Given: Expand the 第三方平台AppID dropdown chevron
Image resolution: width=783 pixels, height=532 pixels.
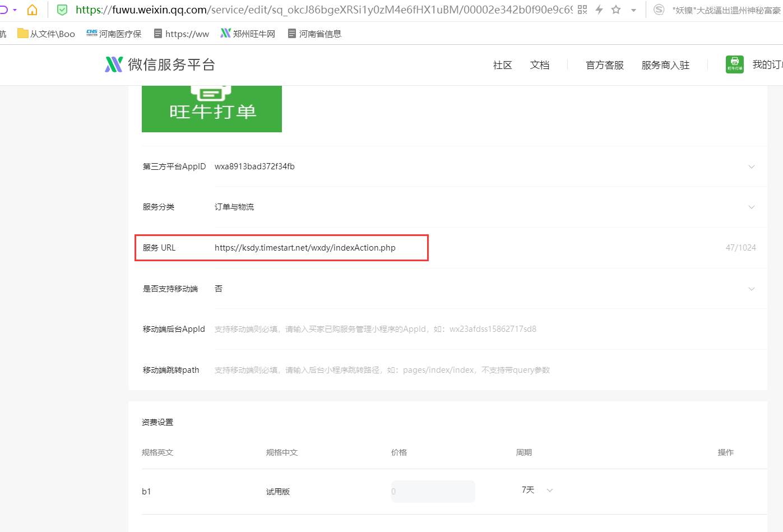Looking at the screenshot, I should 752,166.
